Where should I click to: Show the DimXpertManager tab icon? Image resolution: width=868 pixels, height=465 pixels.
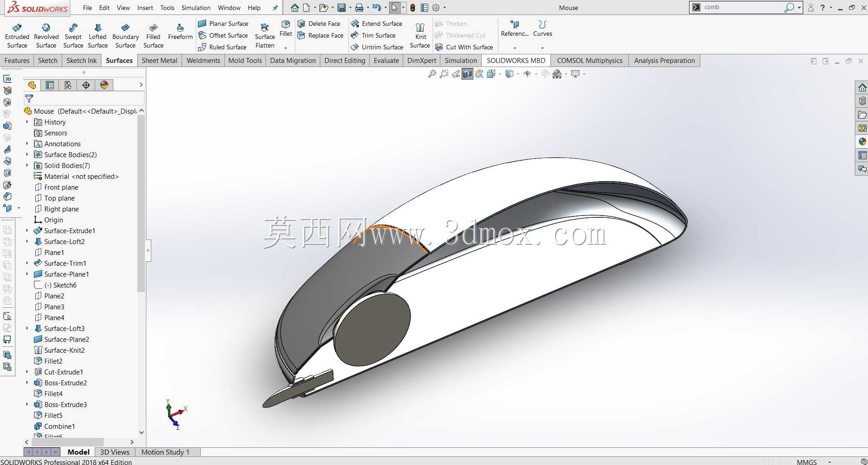[86, 85]
